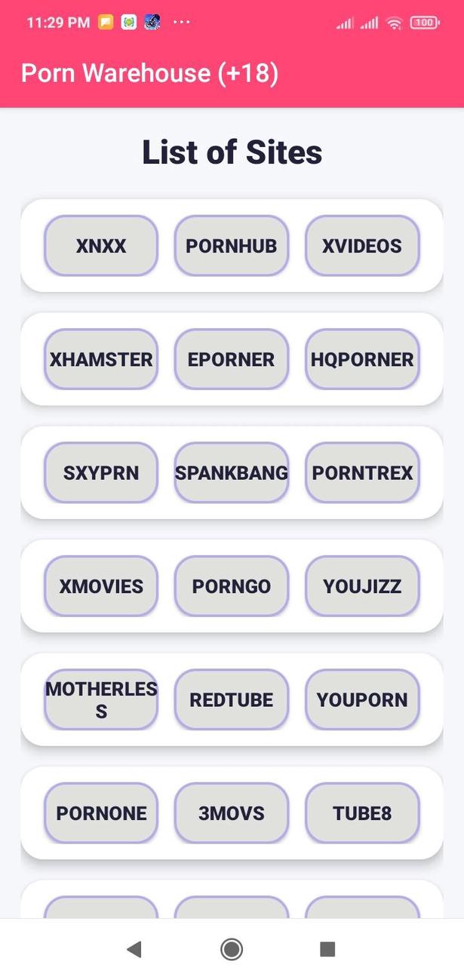This screenshot has width=464, height=980.
Task: Select the XVIDEOS button
Action: pos(362,246)
